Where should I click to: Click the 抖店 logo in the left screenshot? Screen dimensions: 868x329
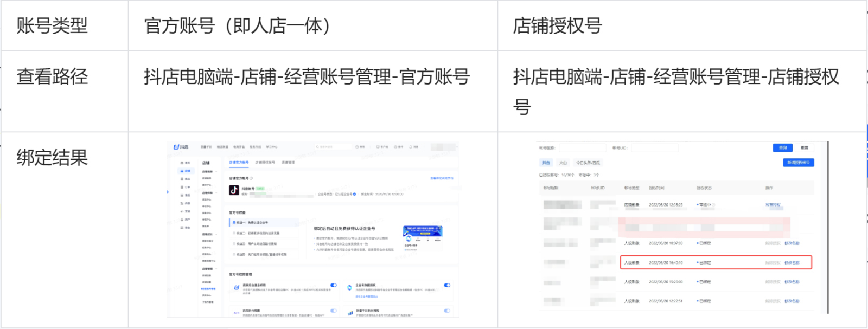click(x=181, y=147)
